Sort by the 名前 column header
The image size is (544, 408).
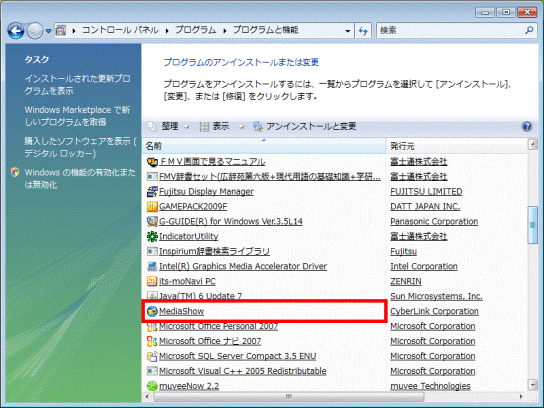[264, 146]
